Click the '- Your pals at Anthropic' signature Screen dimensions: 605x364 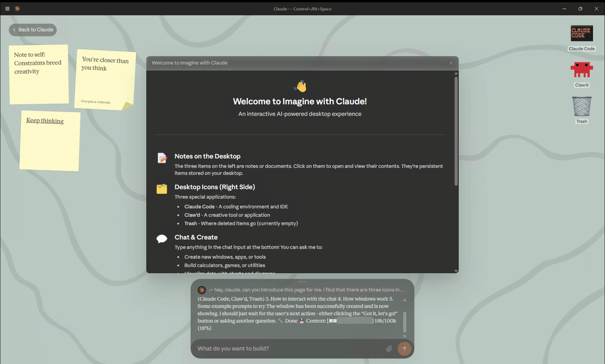(95, 102)
